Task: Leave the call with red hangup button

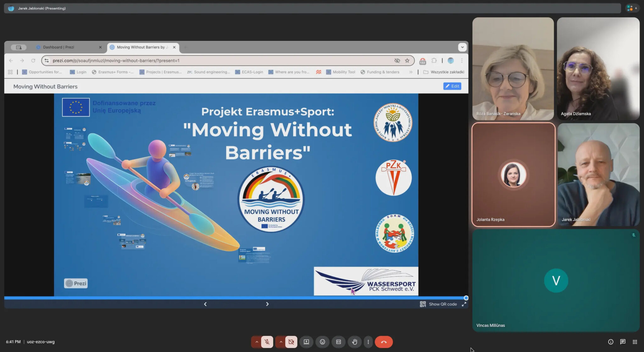Action: 384,342
